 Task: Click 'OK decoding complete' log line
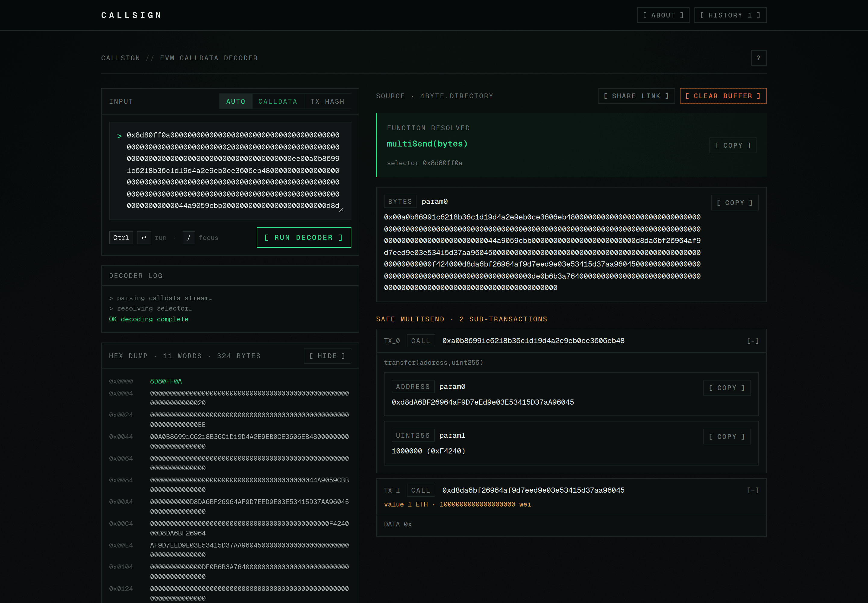coord(149,319)
